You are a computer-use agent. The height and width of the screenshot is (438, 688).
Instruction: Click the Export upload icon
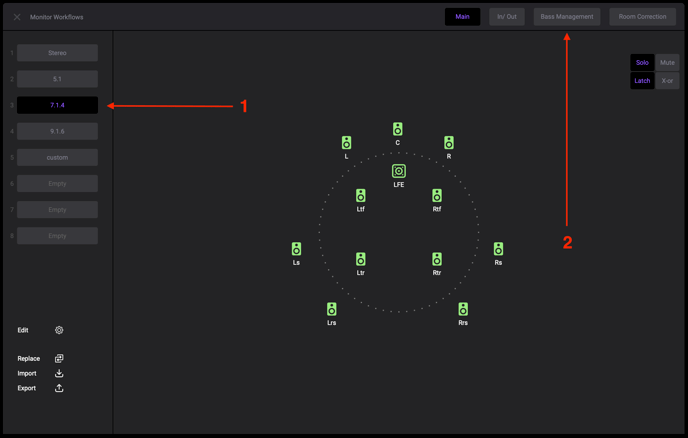point(59,388)
